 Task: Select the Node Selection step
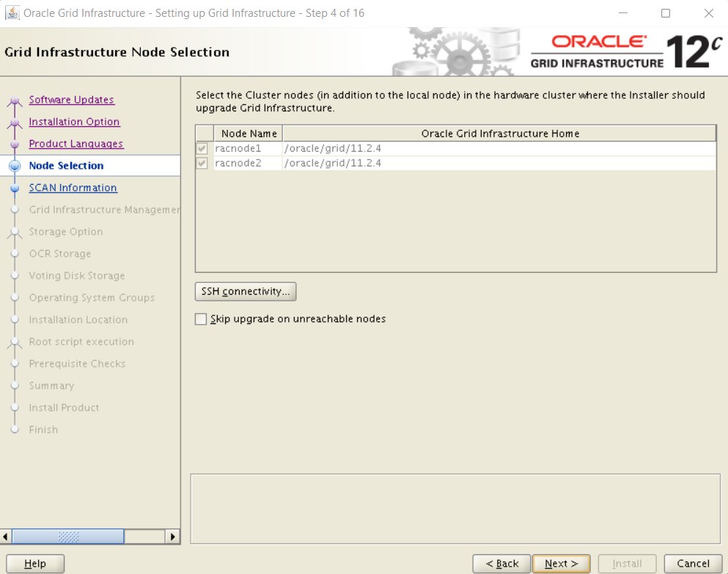[x=67, y=166]
